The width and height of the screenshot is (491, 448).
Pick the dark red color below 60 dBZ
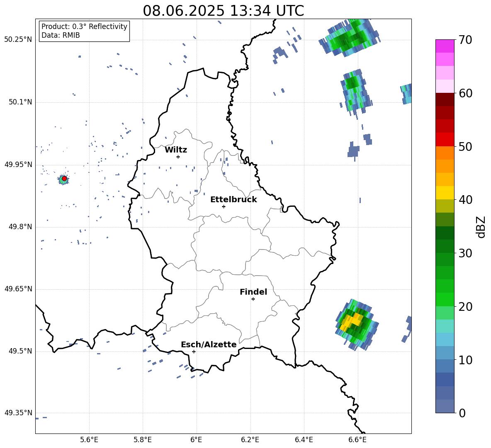coord(445,99)
